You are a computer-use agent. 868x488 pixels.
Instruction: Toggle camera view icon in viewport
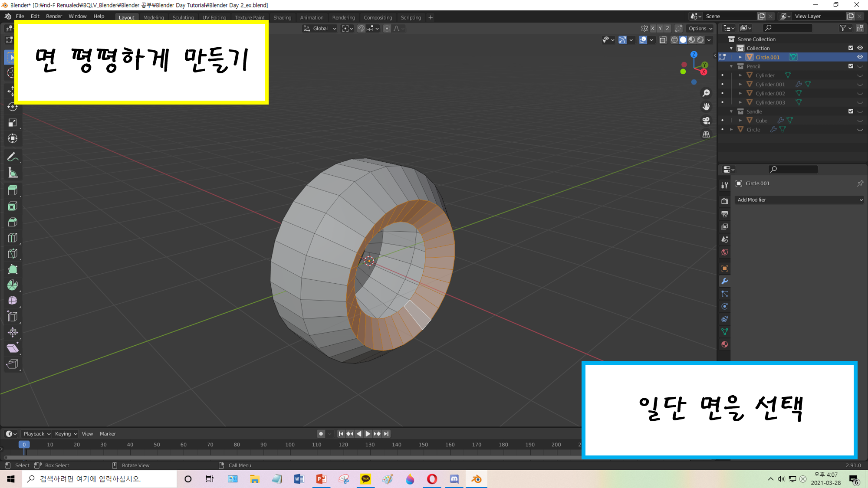click(x=706, y=121)
